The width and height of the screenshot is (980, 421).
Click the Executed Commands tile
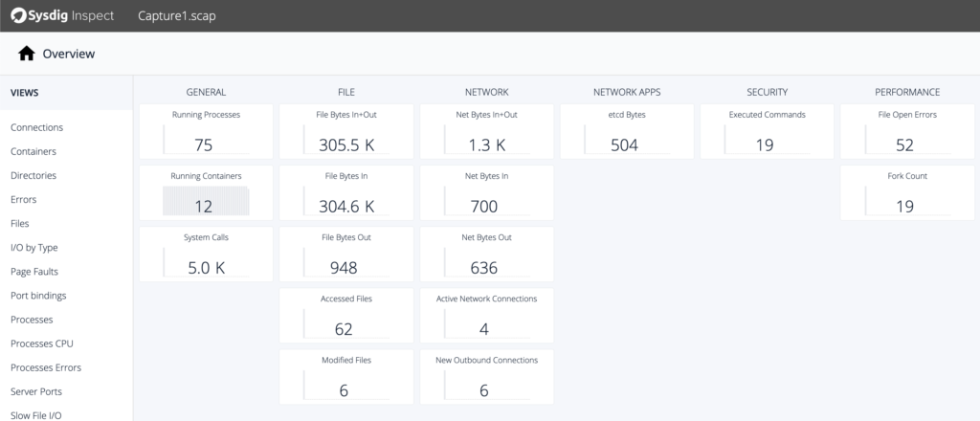(x=767, y=132)
